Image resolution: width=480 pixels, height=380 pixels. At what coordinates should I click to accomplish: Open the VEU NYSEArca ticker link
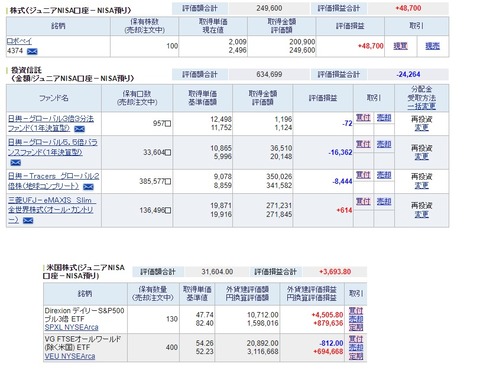tap(70, 356)
